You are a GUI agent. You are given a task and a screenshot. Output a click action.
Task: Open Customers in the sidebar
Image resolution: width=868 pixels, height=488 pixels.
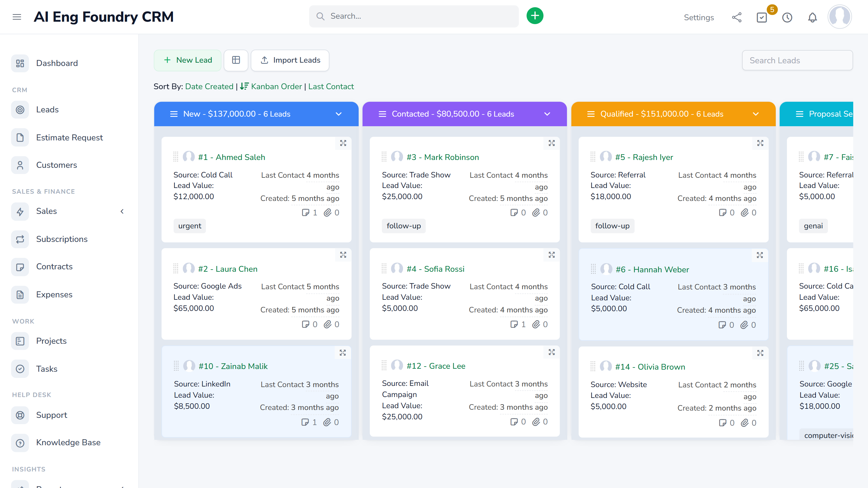(x=69, y=165)
